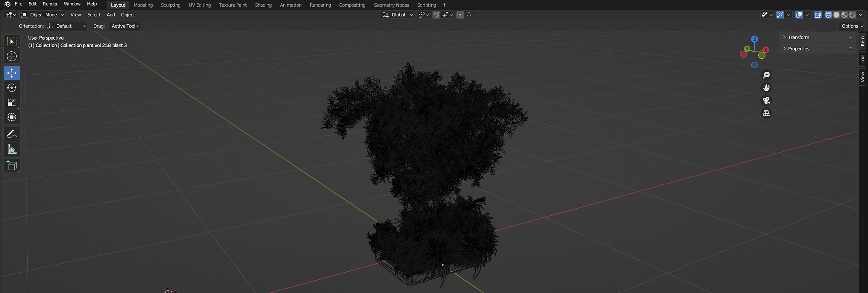Open the Edit menu
This screenshot has width=868, height=293.
pos(32,4)
